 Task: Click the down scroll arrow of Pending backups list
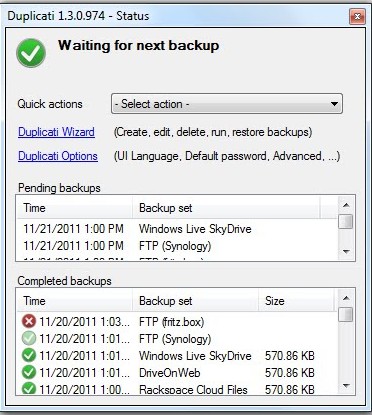pyautogui.click(x=346, y=252)
